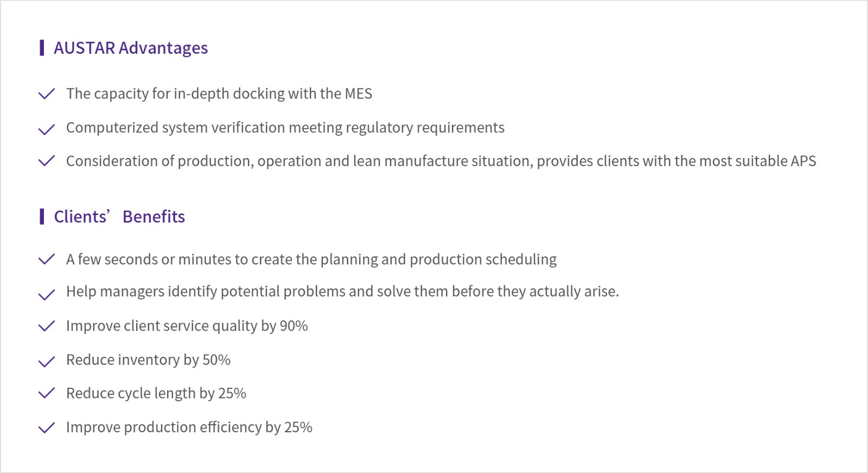
Task: Click the checkmark next to client service quality
Action: coord(47,326)
